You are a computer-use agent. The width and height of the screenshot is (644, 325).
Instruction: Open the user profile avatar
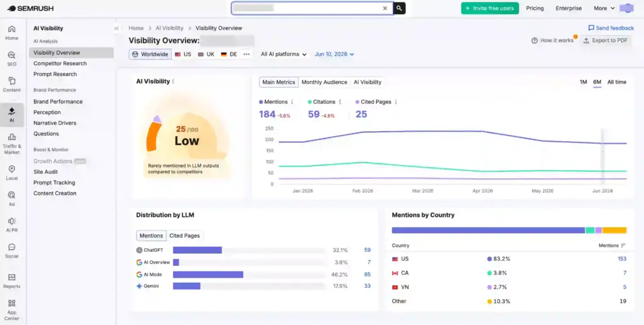pos(627,8)
